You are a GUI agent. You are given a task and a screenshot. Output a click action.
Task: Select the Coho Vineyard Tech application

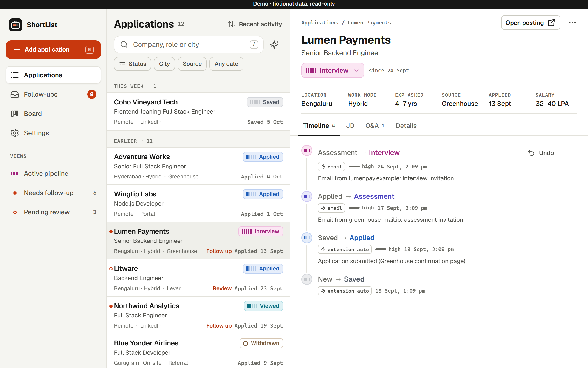tap(198, 112)
